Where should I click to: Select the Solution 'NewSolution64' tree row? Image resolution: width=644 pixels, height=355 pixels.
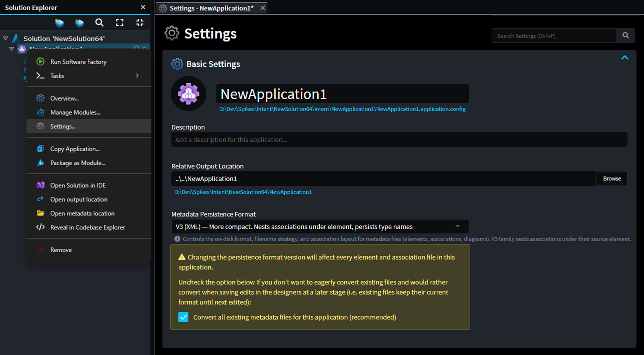pyautogui.click(x=75, y=38)
